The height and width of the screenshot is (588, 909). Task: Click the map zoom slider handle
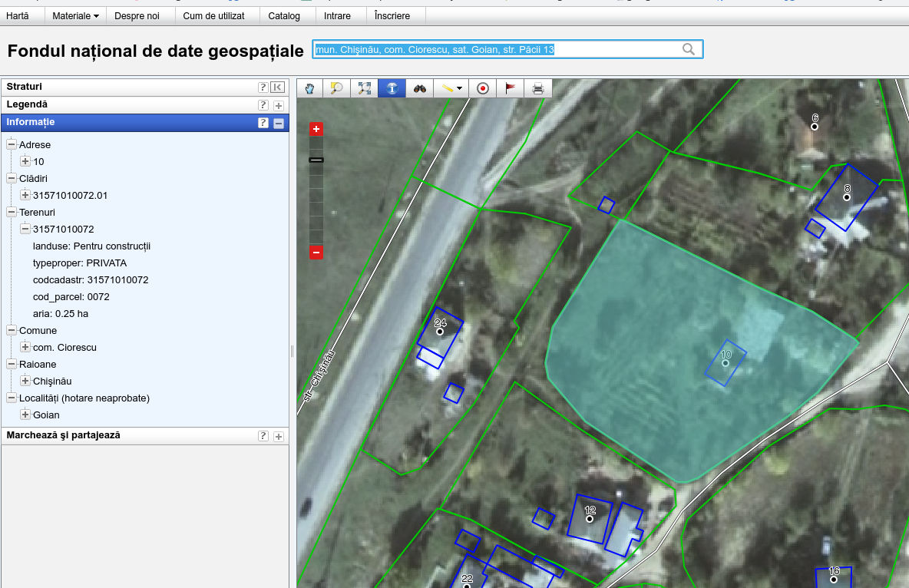pyautogui.click(x=316, y=160)
